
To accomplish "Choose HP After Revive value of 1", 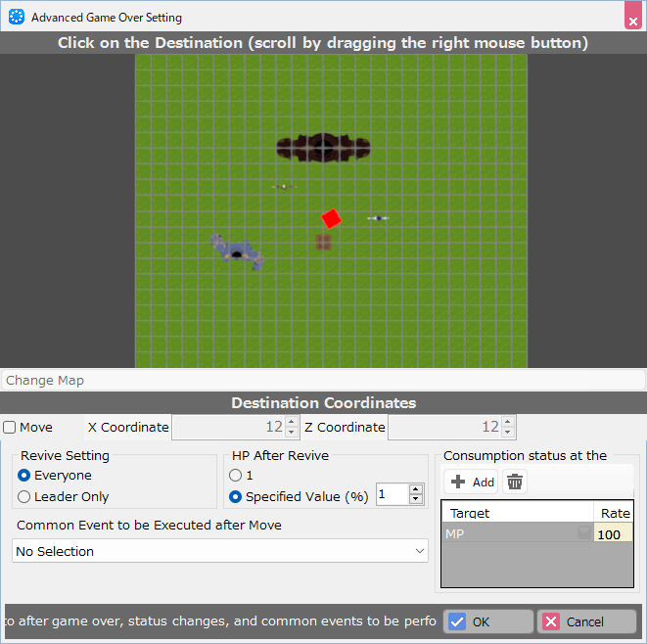I will point(235,475).
